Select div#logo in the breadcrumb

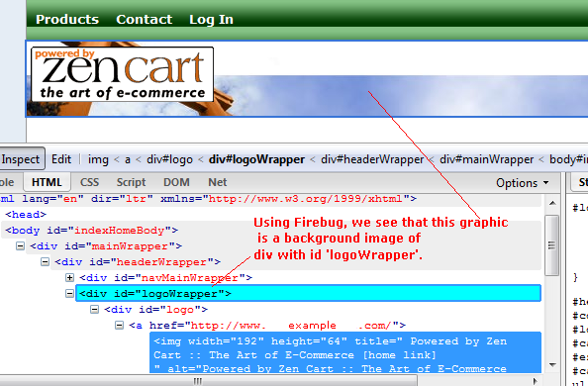tap(169, 159)
